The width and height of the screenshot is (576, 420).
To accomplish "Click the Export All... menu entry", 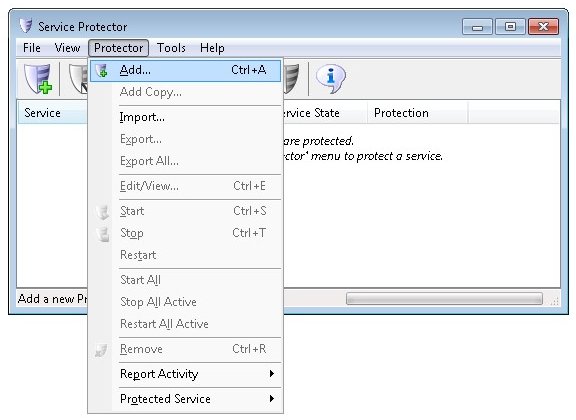I will [186, 161].
